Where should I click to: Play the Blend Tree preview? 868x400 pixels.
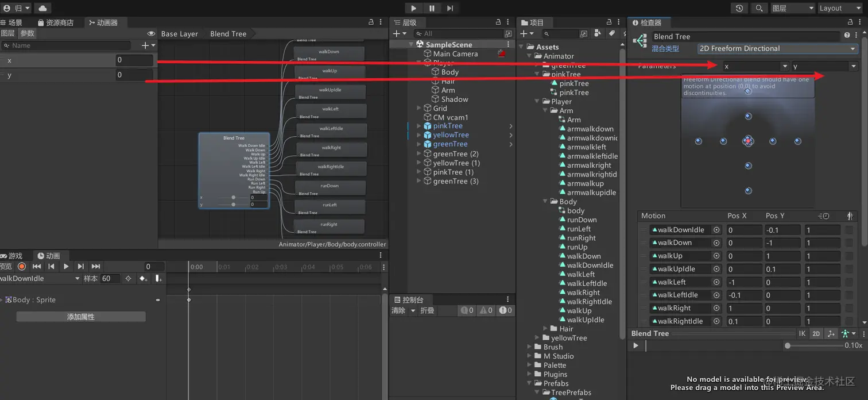click(x=635, y=345)
